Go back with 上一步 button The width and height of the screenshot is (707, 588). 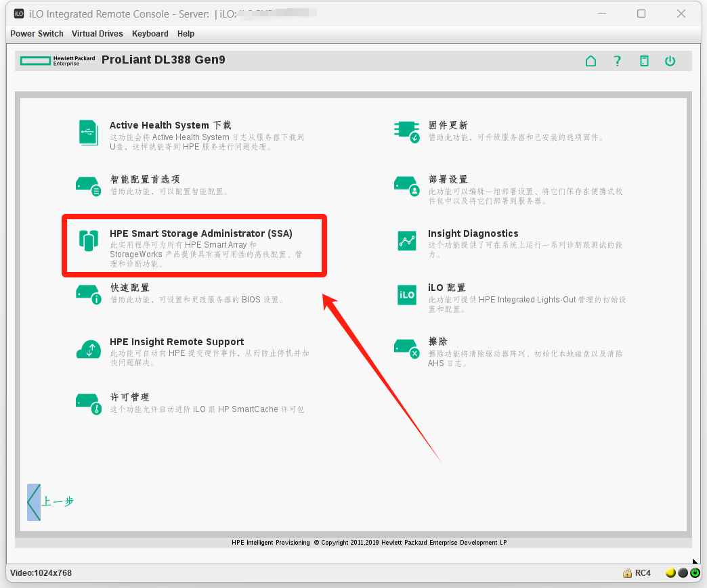(50, 502)
